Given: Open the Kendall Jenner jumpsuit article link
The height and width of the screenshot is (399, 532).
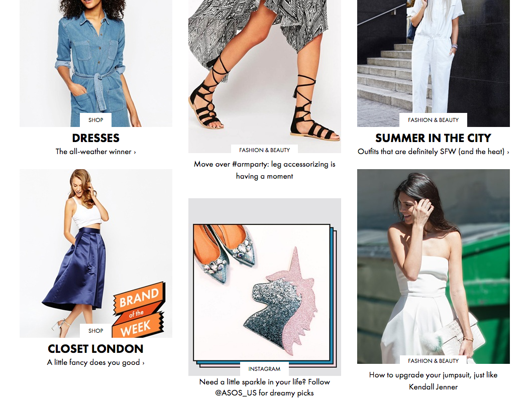Looking at the screenshot, I should coord(433,381).
